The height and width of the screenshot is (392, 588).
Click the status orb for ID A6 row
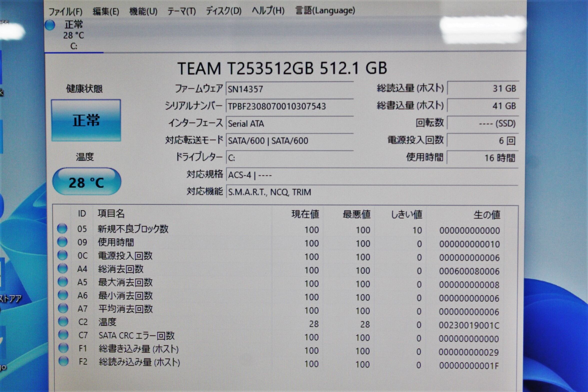point(63,295)
